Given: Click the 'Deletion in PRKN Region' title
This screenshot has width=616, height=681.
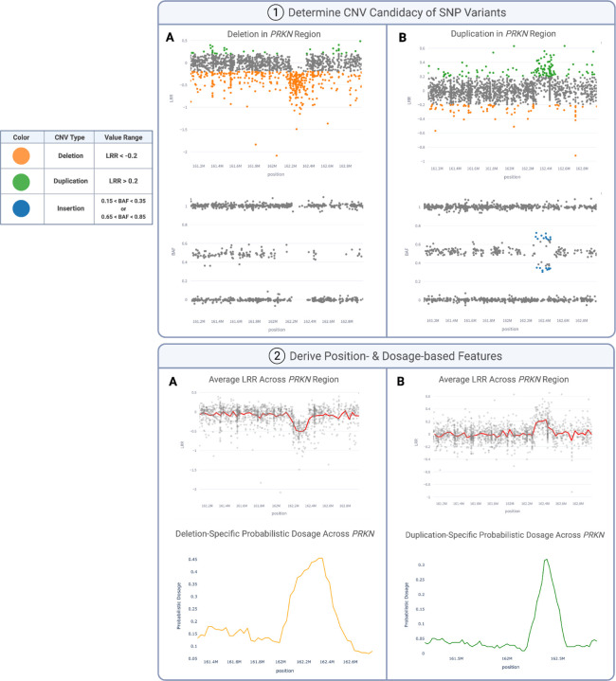Looking at the screenshot, I should click(274, 34).
